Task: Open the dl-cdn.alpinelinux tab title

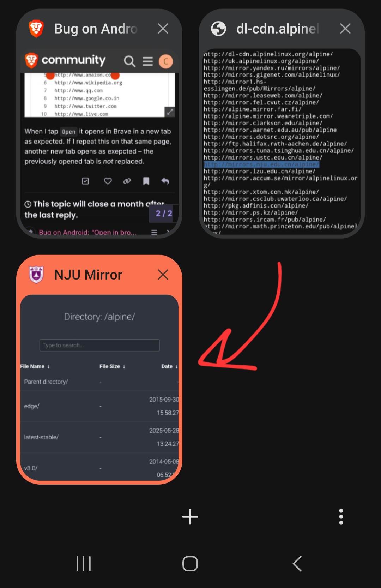Action: coord(278,29)
